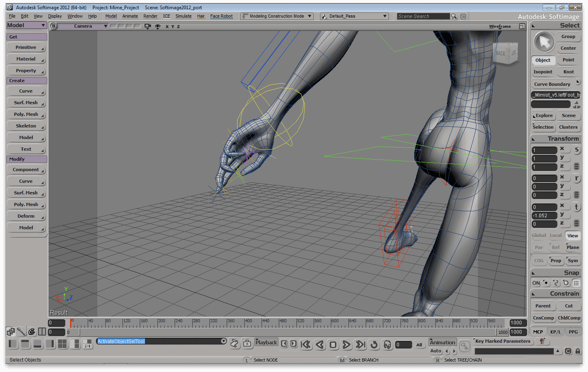Toggle the viewport eye display icon

pos(158,26)
